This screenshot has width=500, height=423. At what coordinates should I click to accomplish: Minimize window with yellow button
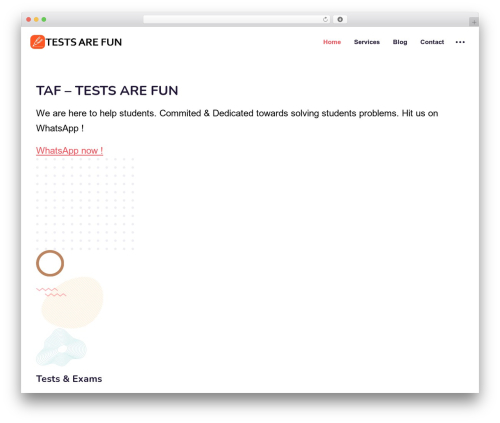[x=36, y=19]
